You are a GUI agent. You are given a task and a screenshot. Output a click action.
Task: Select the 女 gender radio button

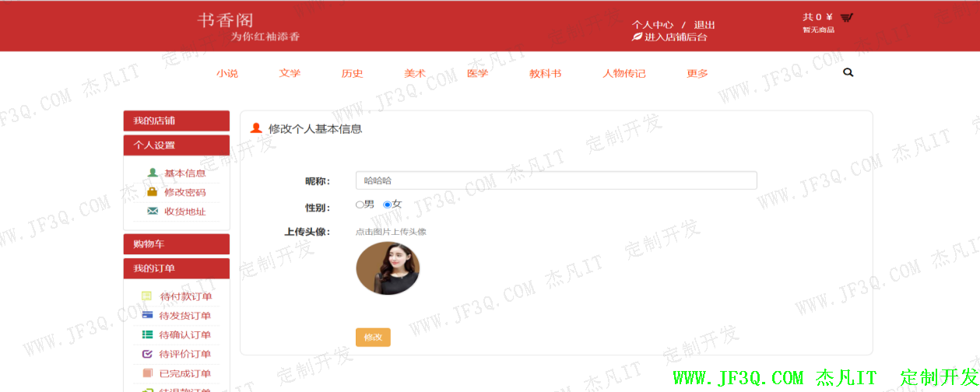coord(388,205)
